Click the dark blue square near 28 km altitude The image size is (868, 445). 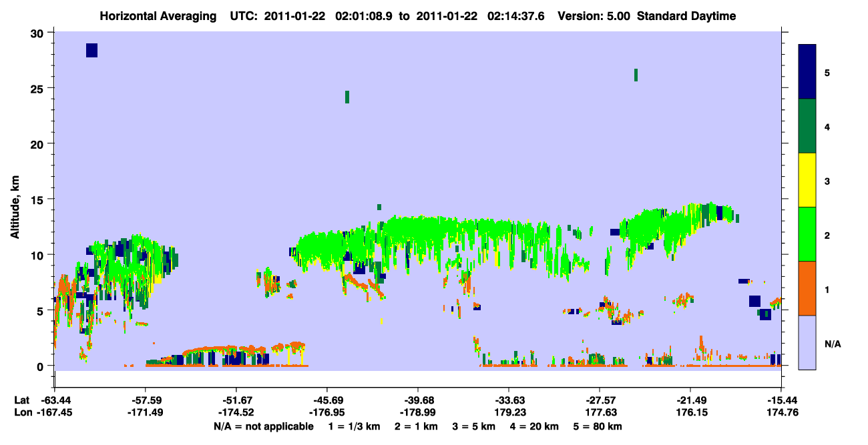click(91, 50)
